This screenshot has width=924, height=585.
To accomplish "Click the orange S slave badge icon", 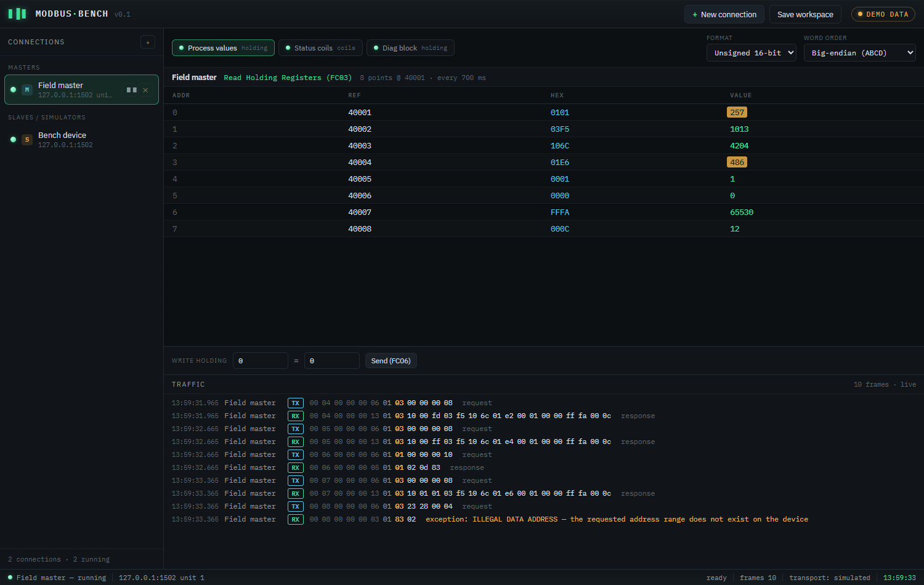I will pos(27,140).
